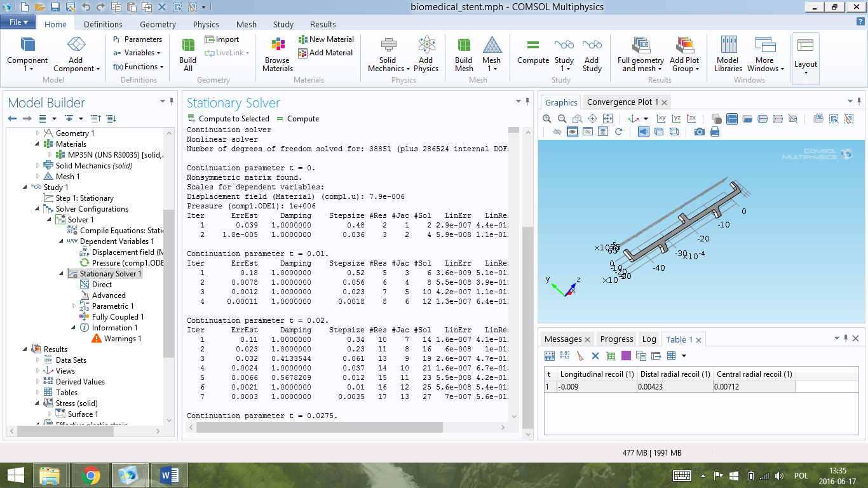Collapse all nodes in Model Builder toolbar
This screenshot has width=868, height=488.
(x=96, y=119)
